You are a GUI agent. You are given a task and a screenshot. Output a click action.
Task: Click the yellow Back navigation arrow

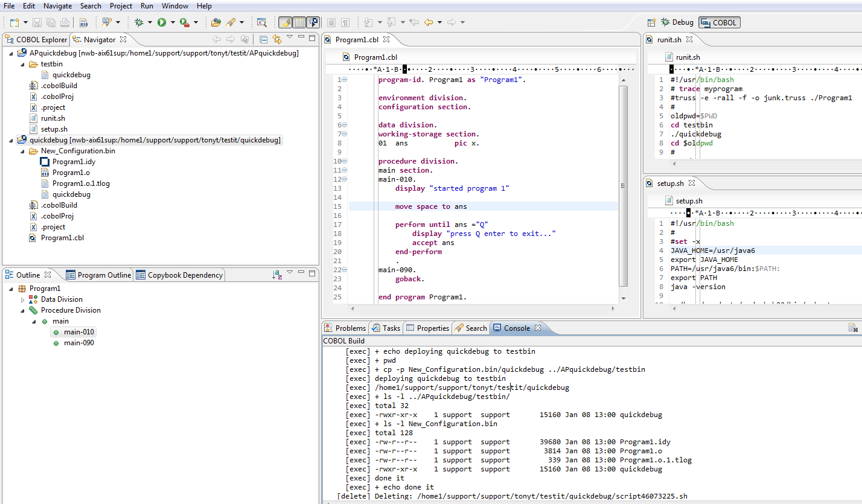coord(429,22)
